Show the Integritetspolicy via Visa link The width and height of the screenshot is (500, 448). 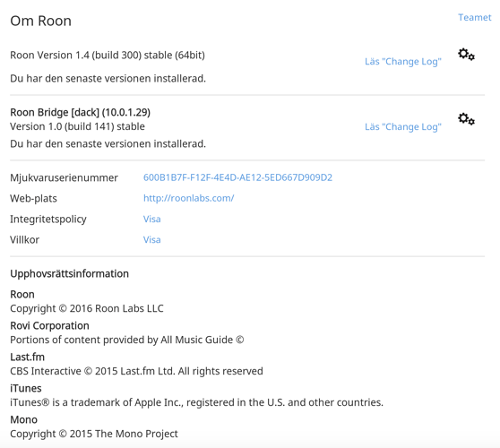pyautogui.click(x=152, y=219)
